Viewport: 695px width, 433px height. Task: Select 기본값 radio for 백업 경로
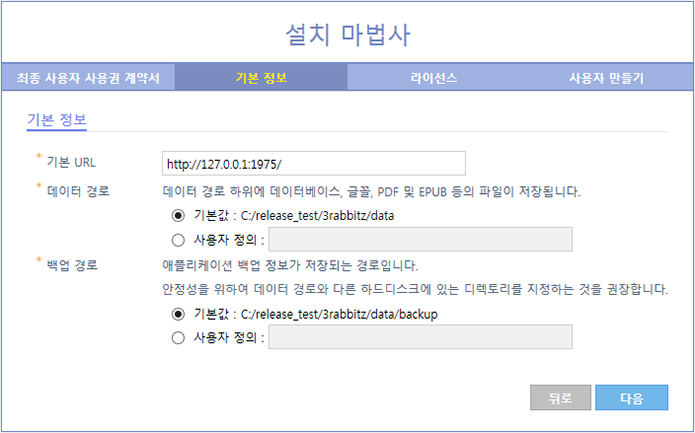(x=178, y=314)
